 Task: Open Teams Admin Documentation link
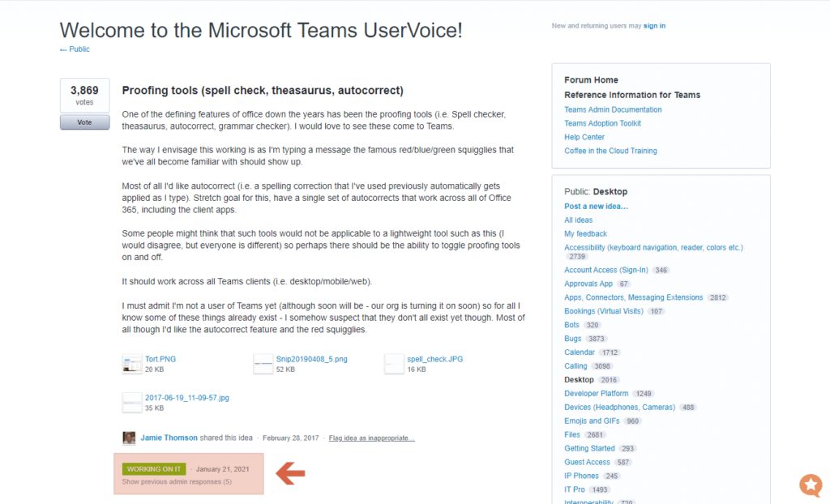click(x=613, y=109)
